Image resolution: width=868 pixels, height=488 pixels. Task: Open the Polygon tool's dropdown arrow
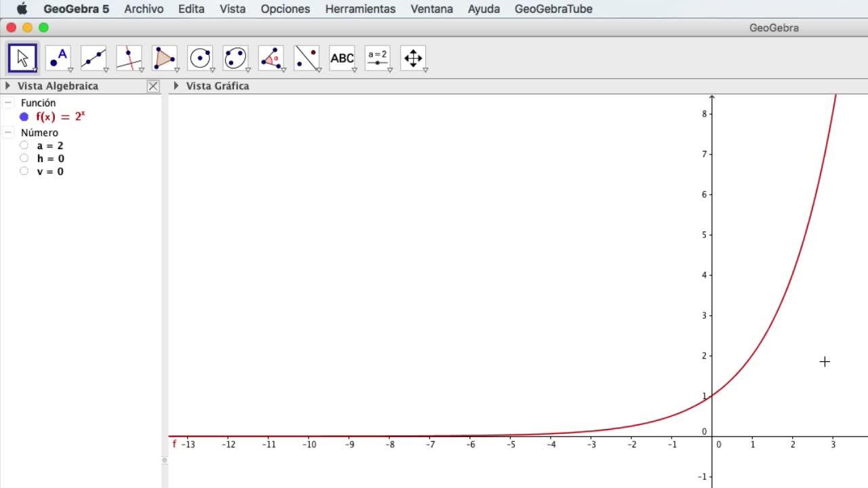tap(176, 70)
